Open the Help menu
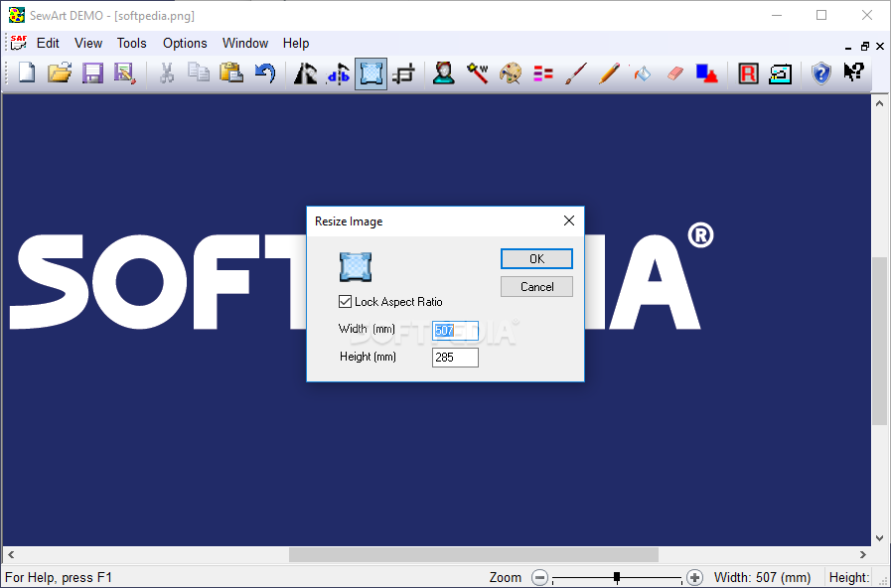 coord(296,43)
